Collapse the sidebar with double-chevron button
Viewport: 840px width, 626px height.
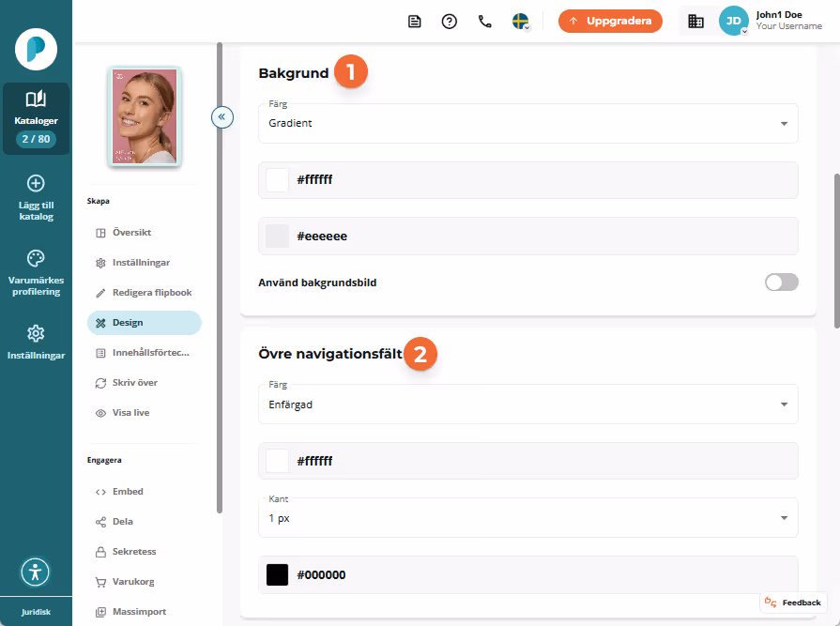221,116
